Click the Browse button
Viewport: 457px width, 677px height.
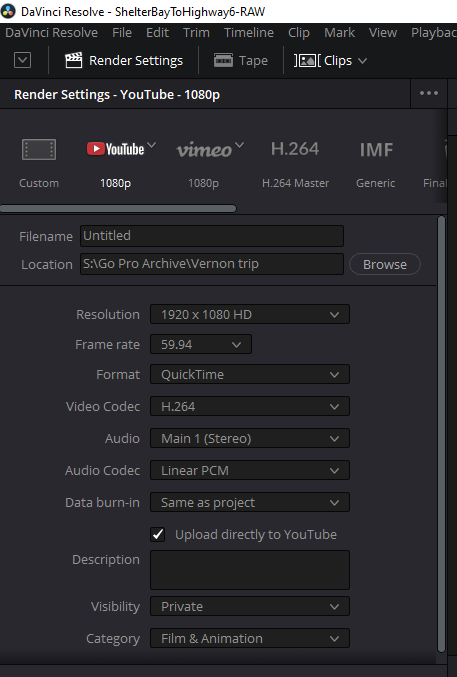click(384, 264)
